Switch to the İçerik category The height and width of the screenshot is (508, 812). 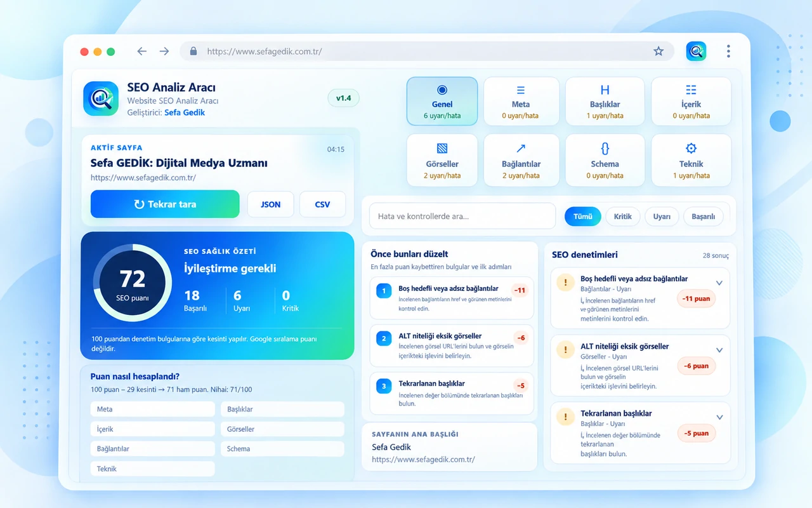(691, 102)
